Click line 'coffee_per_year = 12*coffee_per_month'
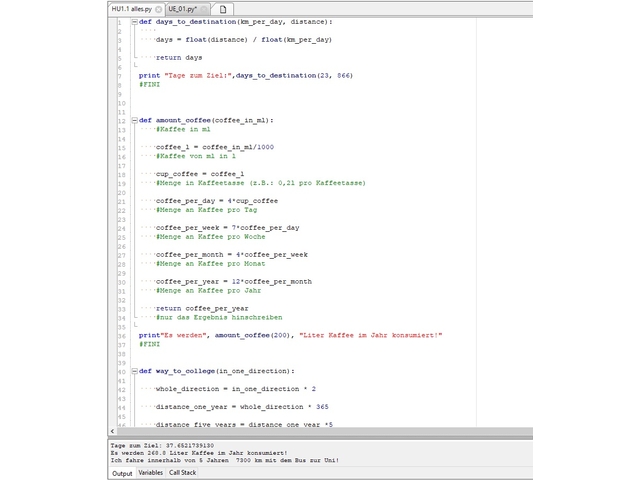640x480 pixels. 233,282
